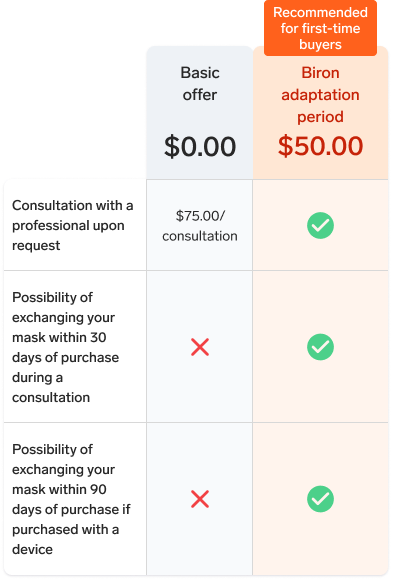This screenshot has height=580, width=412.
Task: Click the green checkmark for professional consultation
Action: (320, 225)
